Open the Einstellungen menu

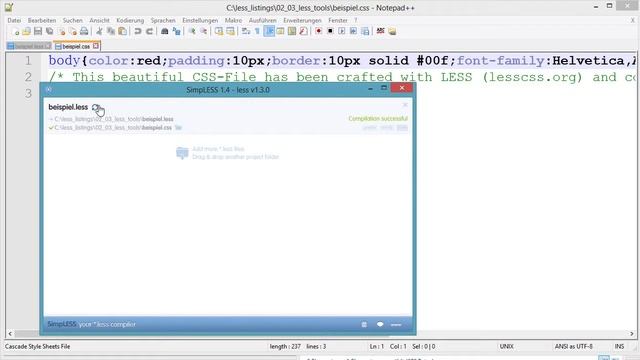tap(200, 20)
